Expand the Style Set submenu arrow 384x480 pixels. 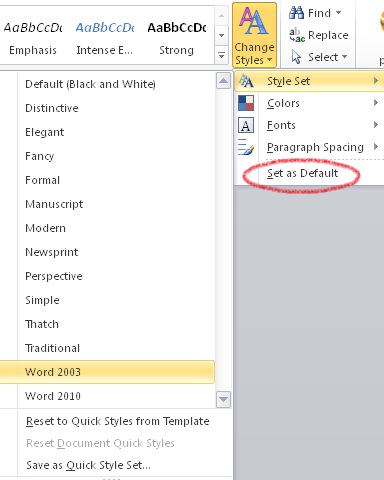[x=376, y=81]
